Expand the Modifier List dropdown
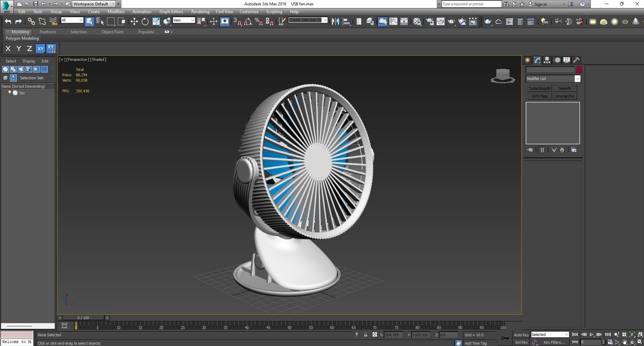This screenshot has width=644, height=346. coord(553,79)
